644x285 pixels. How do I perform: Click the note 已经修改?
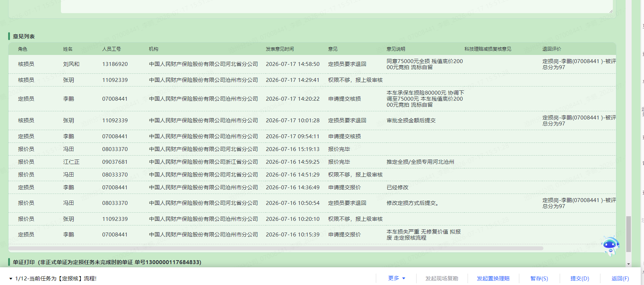tap(397, 188)
